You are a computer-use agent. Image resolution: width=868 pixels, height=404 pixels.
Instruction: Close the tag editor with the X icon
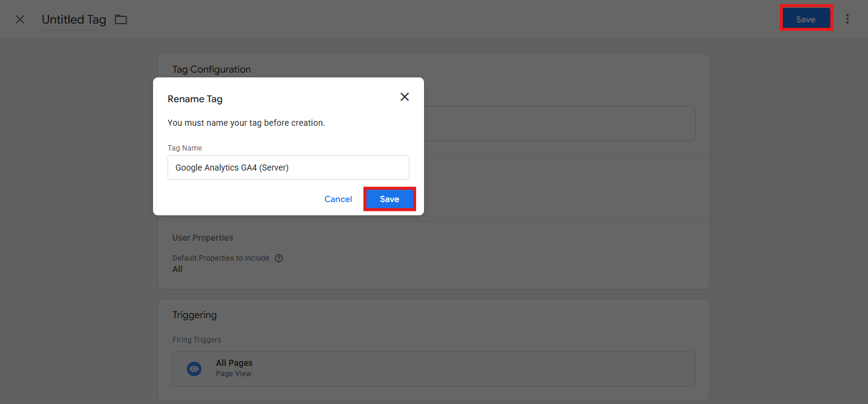(20, 19)
